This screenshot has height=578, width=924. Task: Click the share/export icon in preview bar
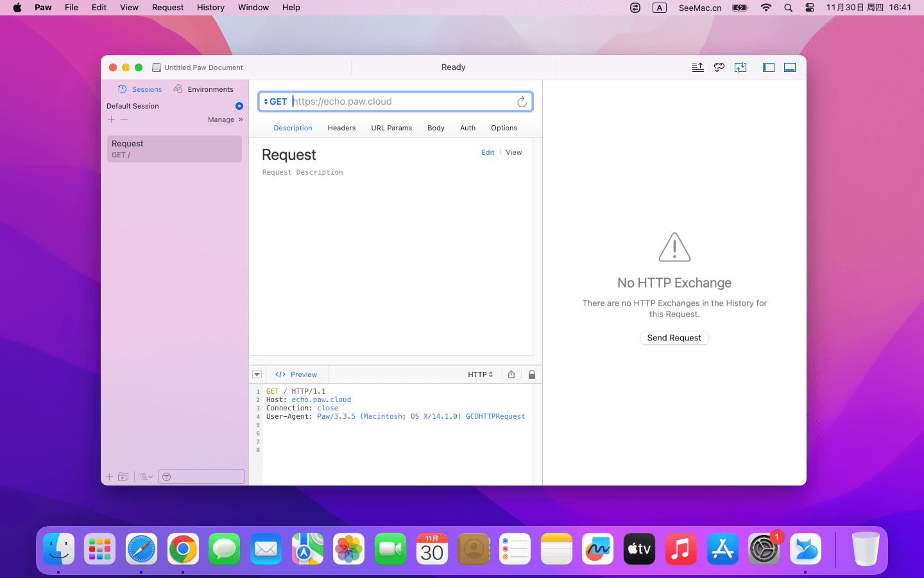coord(511,374)
